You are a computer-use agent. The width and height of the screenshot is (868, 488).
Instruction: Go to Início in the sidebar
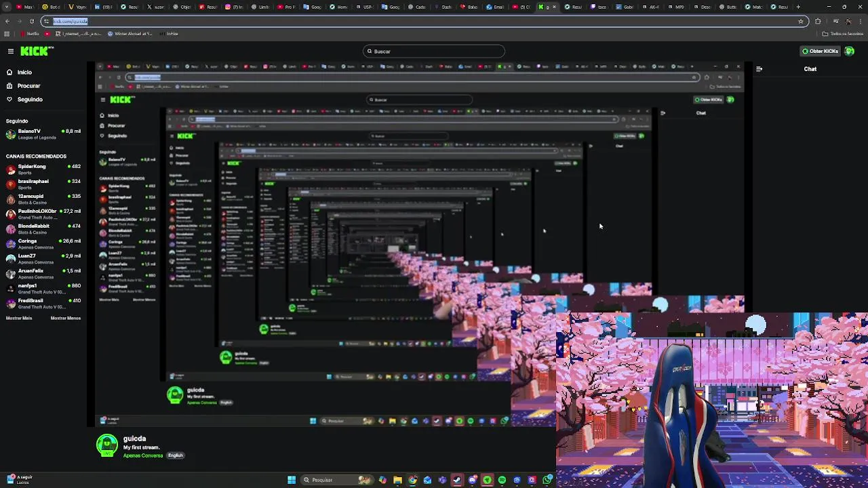tap(24, 72)
